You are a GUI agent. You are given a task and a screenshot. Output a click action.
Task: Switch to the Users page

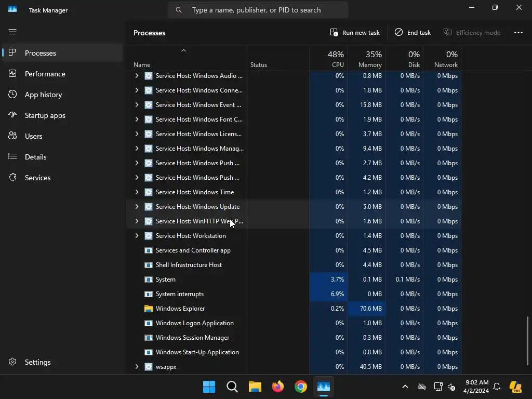click(x=62, y=136)
